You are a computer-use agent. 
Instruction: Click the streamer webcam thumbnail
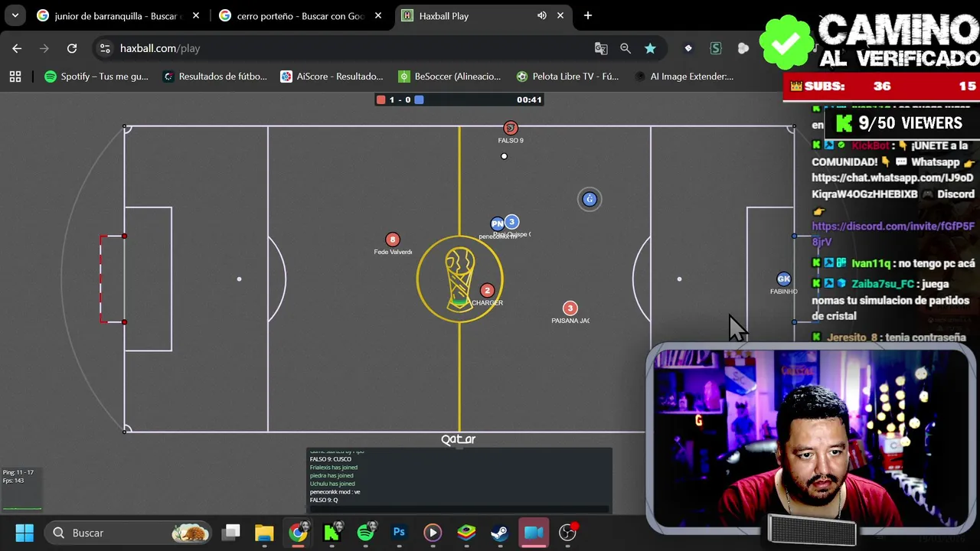[x=811, y=440]
